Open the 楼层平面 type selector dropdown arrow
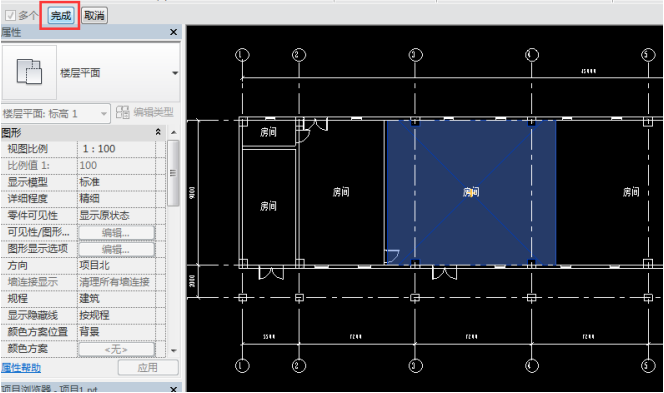This screenshot has height=393, width=664. (x=174, y=73)
